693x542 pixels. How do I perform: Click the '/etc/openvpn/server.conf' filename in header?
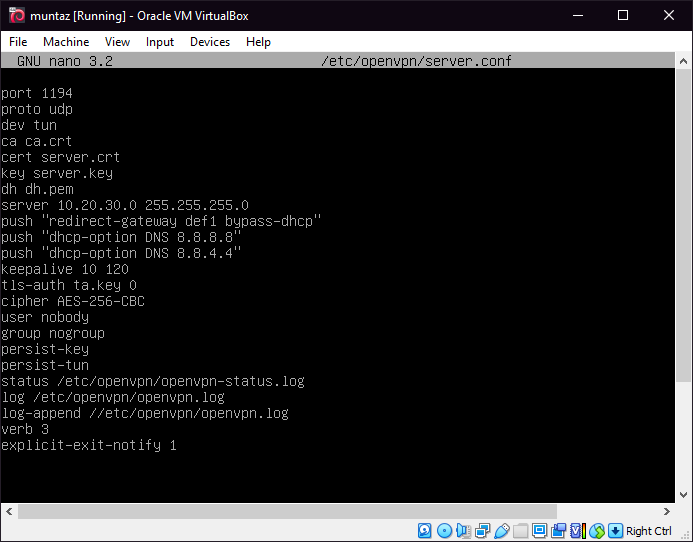(416, 61)
